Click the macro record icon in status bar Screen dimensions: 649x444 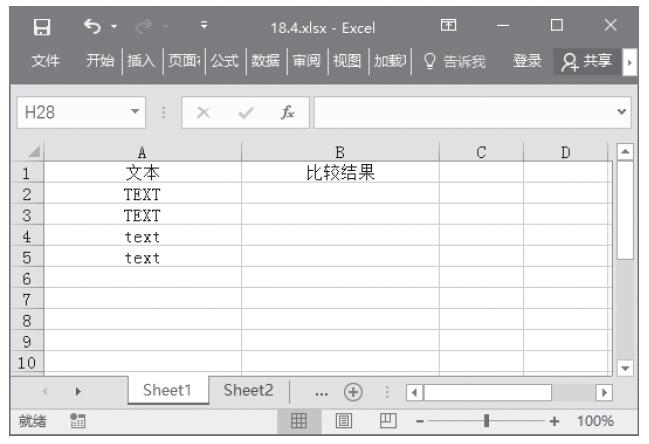coord(76,421)
